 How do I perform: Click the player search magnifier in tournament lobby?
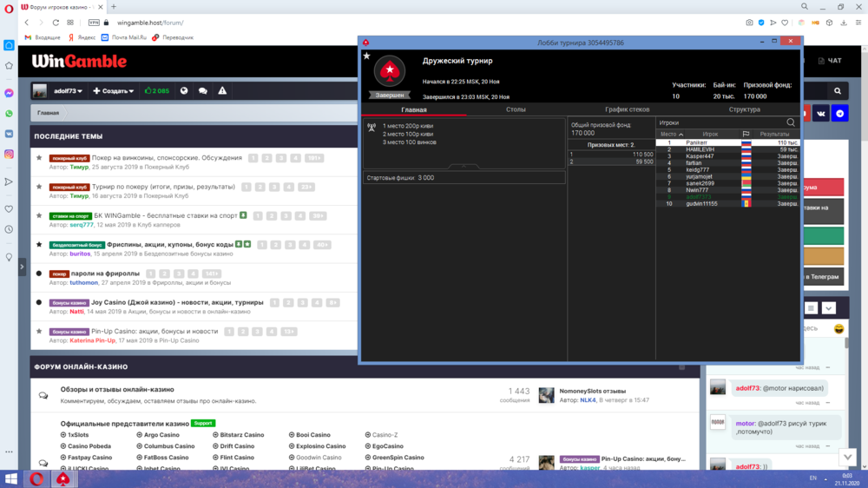click(791, 122)
